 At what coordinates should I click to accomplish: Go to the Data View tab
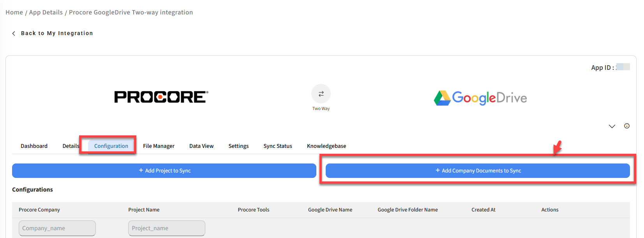pyautogui.click(x=201, y=146)
